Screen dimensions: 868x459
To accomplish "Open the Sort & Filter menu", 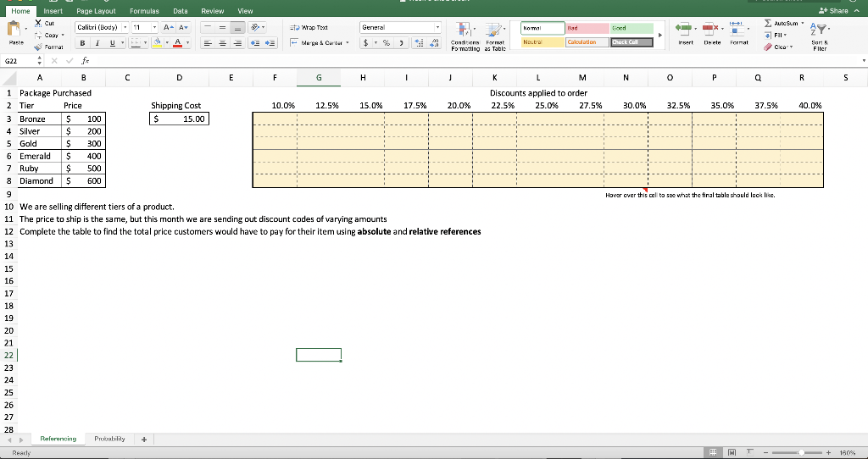I will pos(819,36).
